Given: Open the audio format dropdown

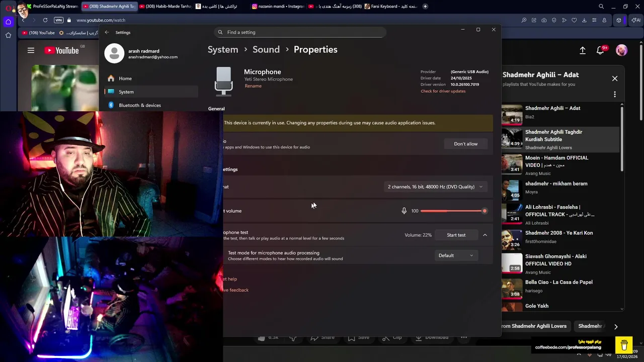Looking at the screenshot, I should [435, 187].
